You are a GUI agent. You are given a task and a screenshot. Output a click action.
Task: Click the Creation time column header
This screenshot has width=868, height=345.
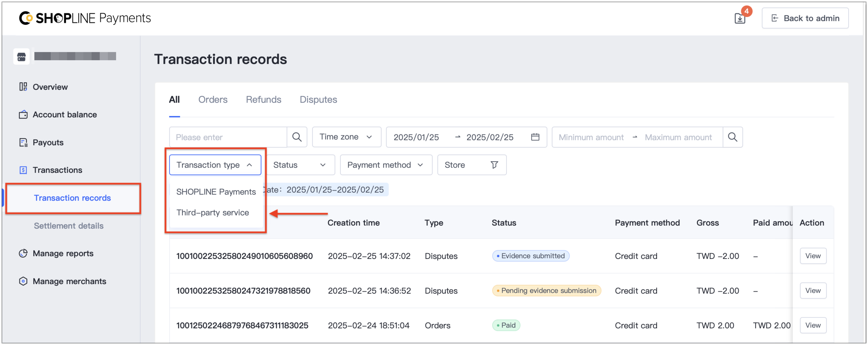tap(353, 223)
